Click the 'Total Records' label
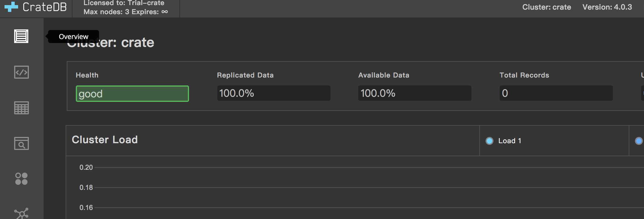Viewport: 644px width, 219px height. tap(524, 75)
